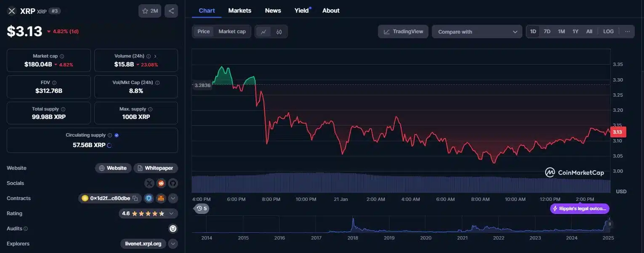Open the share icon button
The width and height of the screenshot is (644, 253).
click(x=171, y=11)
